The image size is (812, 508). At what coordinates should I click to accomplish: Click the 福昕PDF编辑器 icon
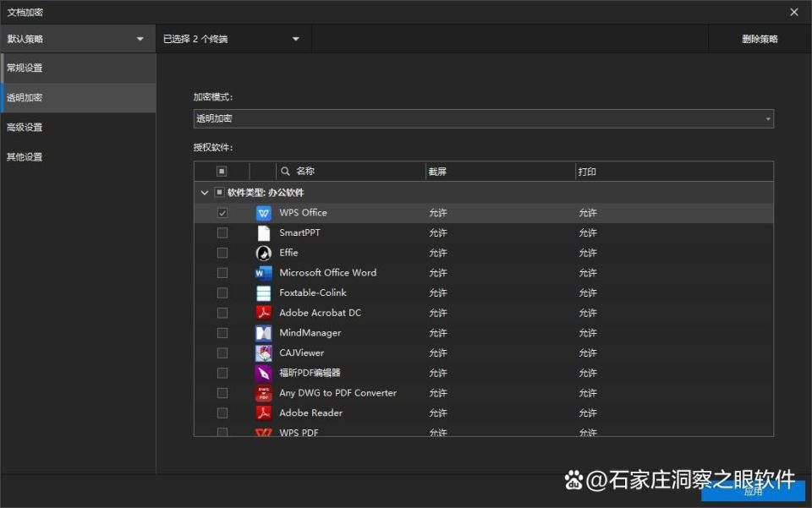pos(264,373)
